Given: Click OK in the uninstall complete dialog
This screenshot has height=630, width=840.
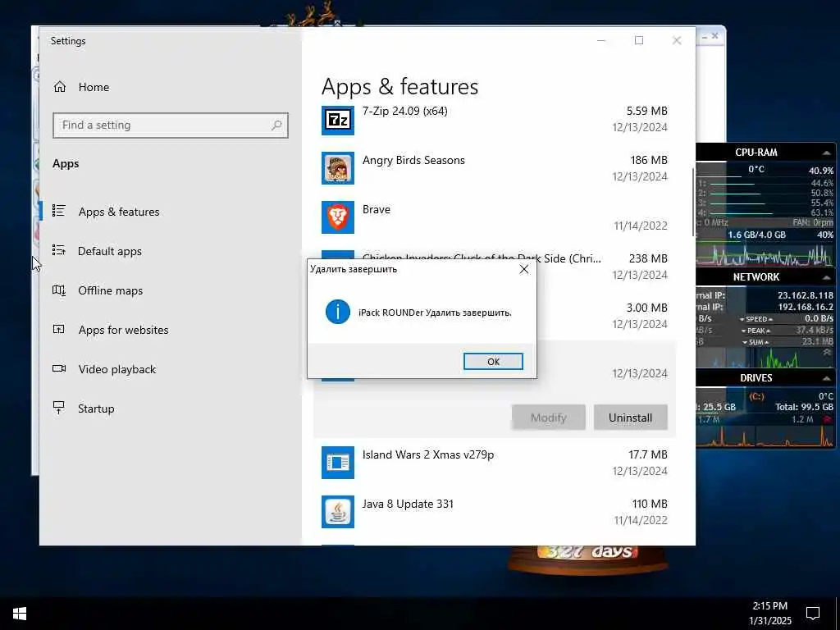Looking at the screenshot, I should [x=493, y=362].
